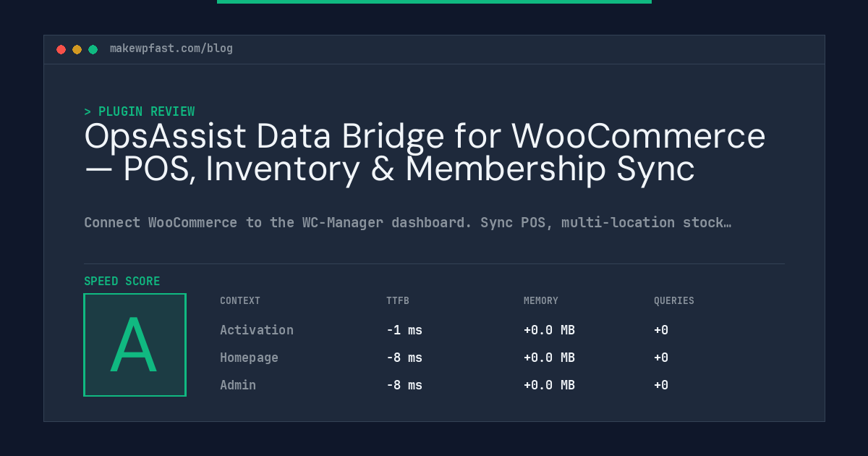Select the Homepage row label
868x456 pixels.
point(249,358)
